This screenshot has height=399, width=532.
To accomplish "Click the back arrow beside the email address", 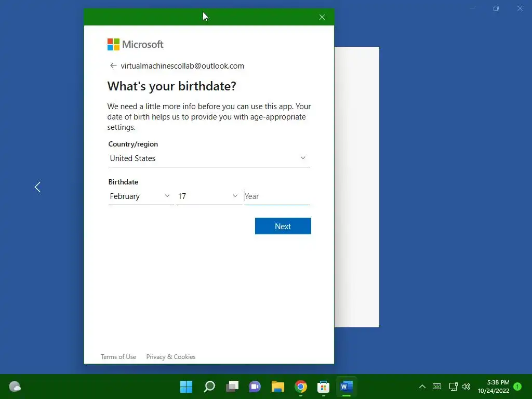I will (113, 66).
